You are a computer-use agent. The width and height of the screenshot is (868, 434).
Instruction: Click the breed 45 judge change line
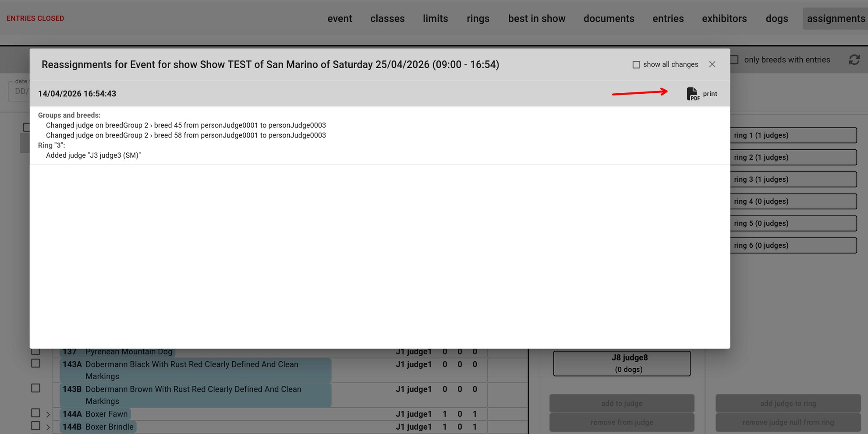coord(186,125)
